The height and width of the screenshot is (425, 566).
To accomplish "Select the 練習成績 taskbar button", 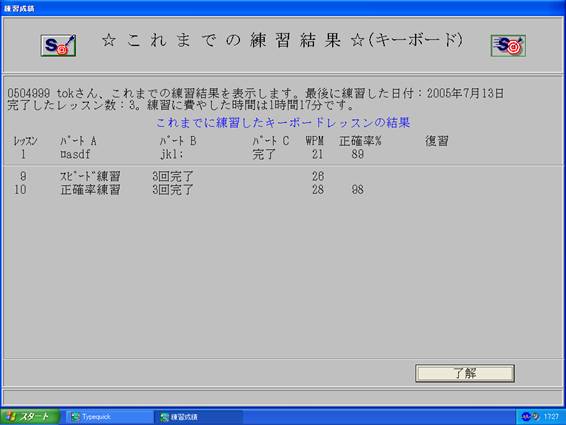I will coord(199,417).
